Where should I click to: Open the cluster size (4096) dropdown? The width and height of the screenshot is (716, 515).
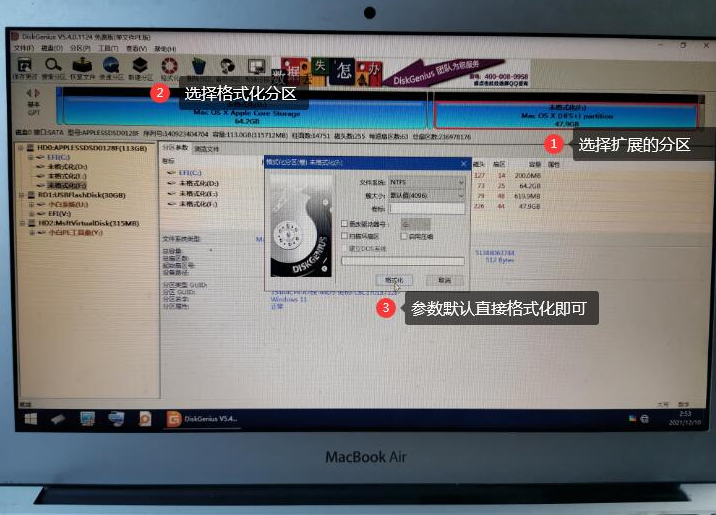coord(427,195)
